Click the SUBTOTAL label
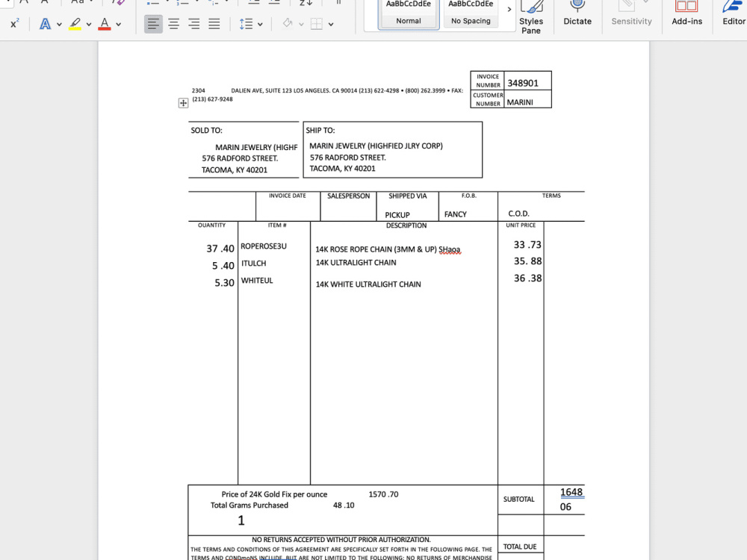 [519, 499]
